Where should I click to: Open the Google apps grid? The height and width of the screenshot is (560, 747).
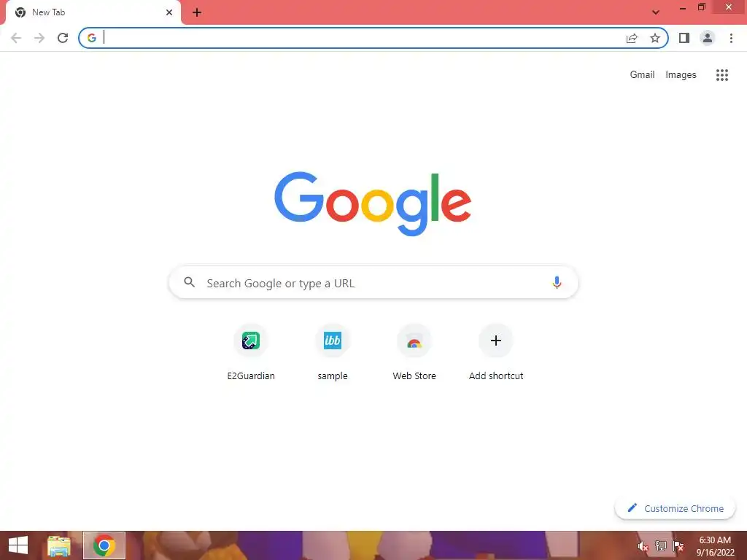[722, 75]
